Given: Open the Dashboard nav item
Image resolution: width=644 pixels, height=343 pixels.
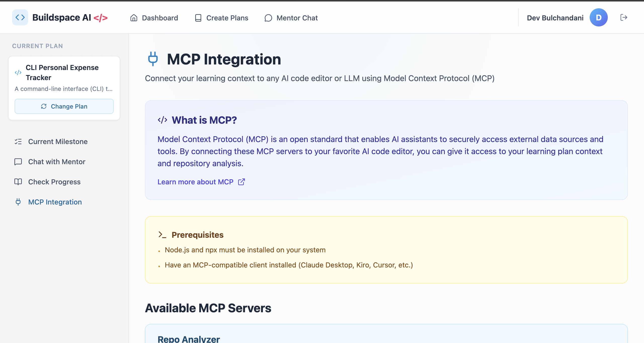Looking at the screenshot, I should [160, 18].
